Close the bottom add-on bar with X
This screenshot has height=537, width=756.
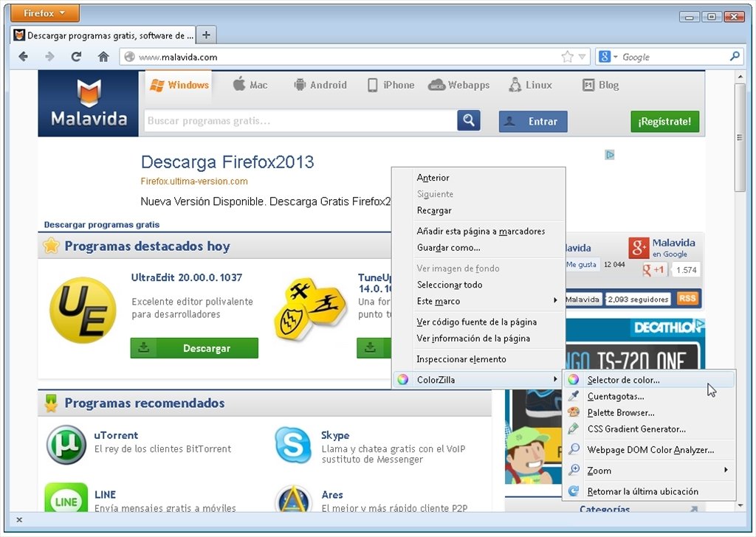[19, 519]
